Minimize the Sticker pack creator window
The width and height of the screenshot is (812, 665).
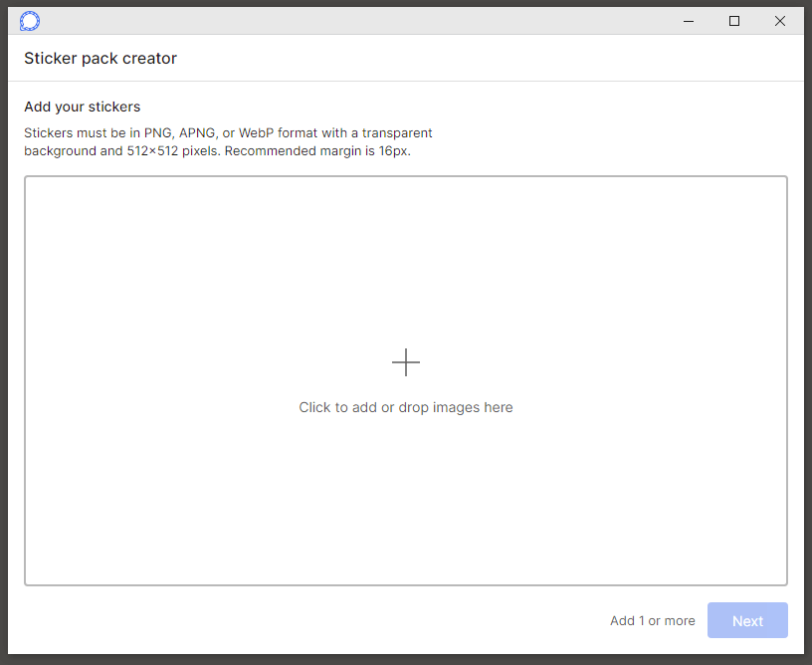click(688, 21)
